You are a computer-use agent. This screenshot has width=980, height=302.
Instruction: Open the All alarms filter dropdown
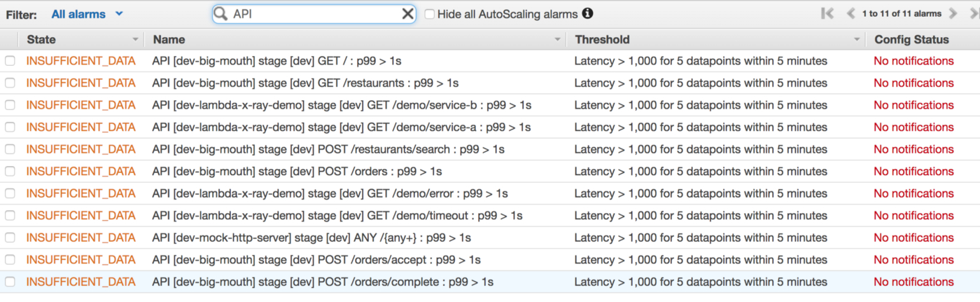(x=87, y=14)
